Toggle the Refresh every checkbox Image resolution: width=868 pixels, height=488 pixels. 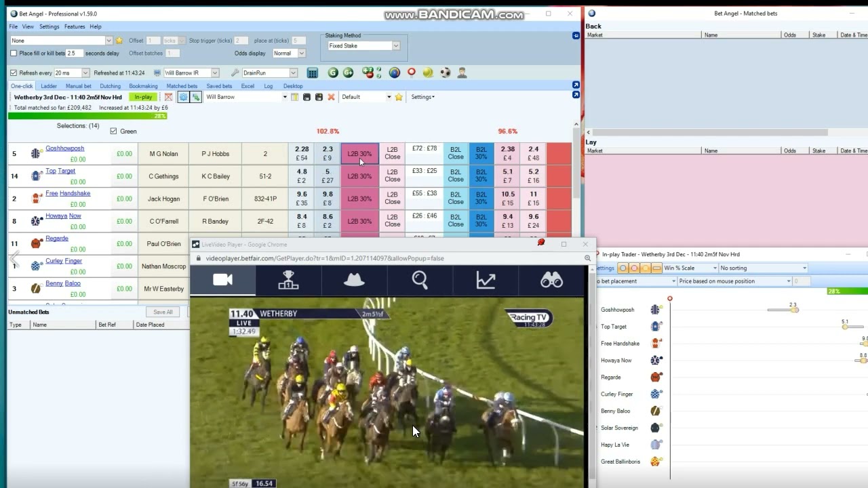(14, 73)
